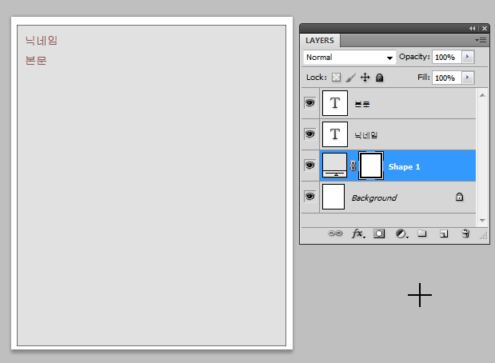The image size is (495, 363).
Task: Collapse Layers panel to icons
Action: (472, 29)
